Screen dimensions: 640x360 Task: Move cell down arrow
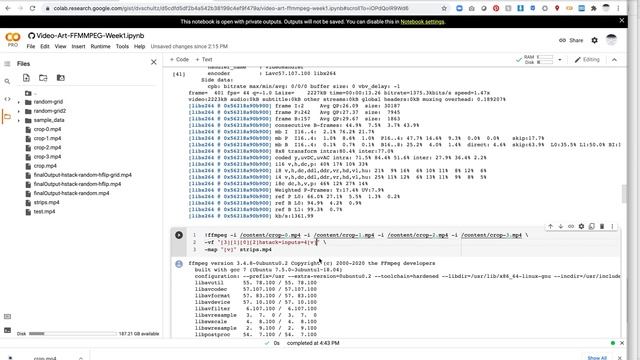(560, 226)
